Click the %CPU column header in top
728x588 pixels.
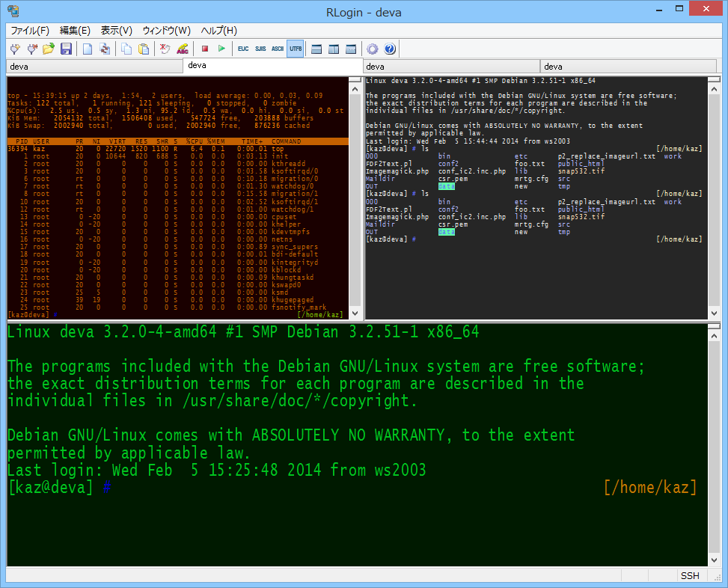pyautogui.click(x=195, y=141)
